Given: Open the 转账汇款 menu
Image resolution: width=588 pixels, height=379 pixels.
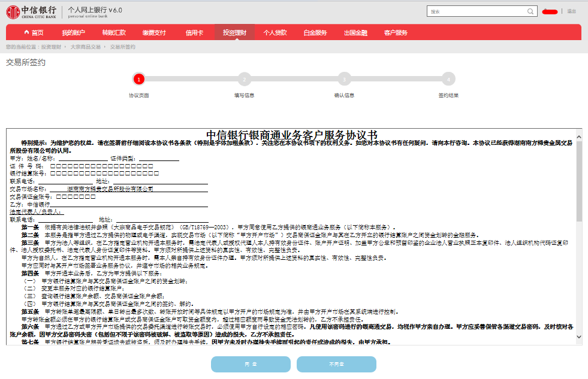Looking at the screenshot, I should pos(114,32).
